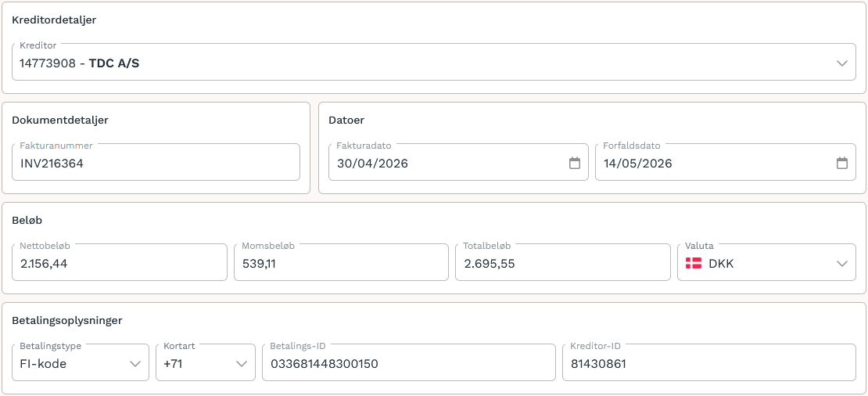This screenshot has width=868, height=396.
Task: Focus the Fakturanummer field INV216364
Action: (x=156, y=162)
